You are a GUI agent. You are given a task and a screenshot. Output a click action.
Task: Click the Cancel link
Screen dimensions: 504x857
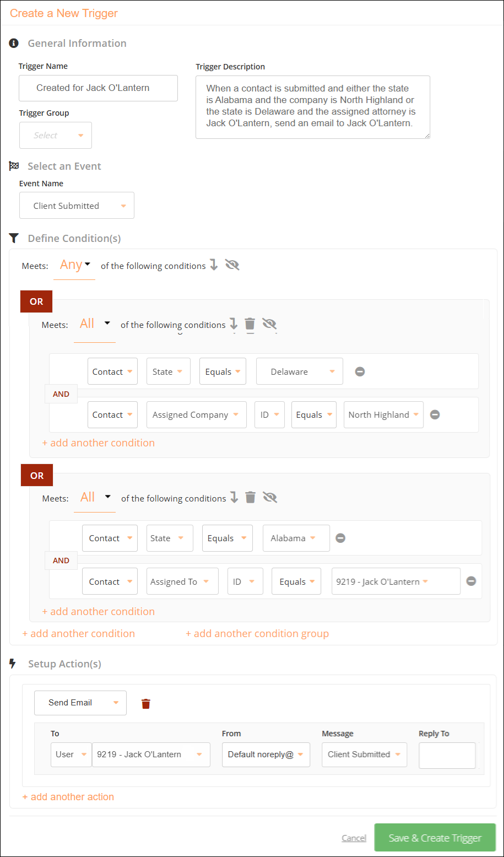354,838
